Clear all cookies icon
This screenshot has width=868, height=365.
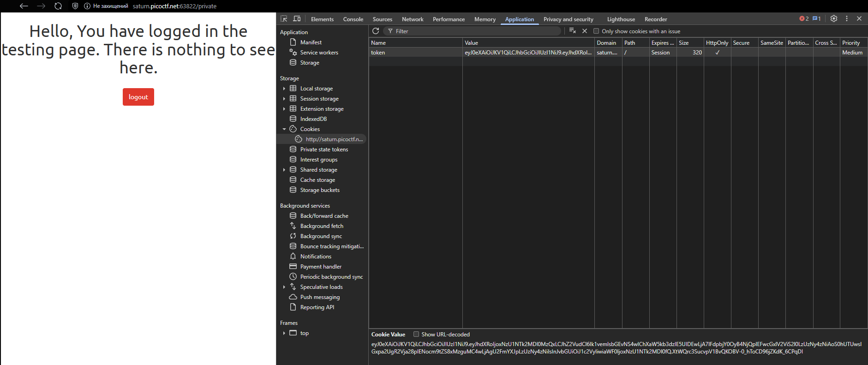pyautogui.click(x=572, y=31)
